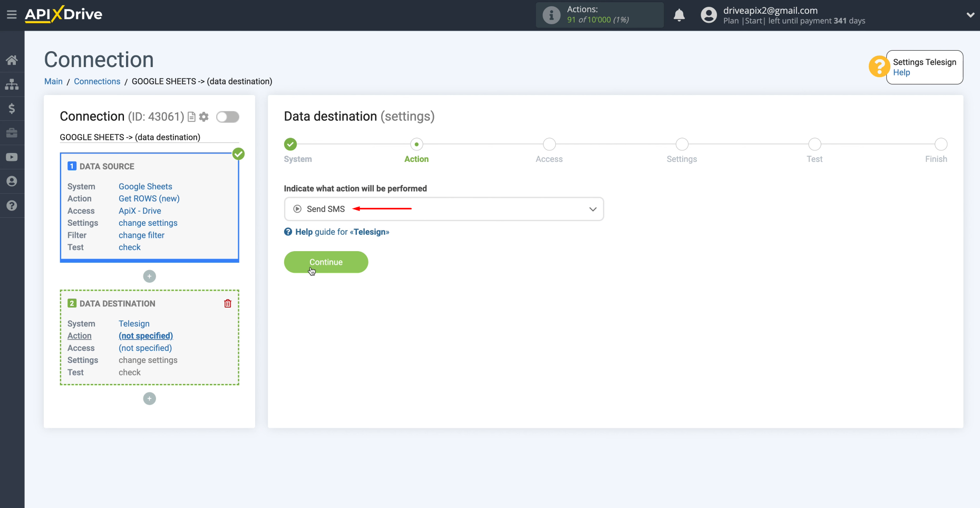Click the Continue button

click(x=326, y=262)
